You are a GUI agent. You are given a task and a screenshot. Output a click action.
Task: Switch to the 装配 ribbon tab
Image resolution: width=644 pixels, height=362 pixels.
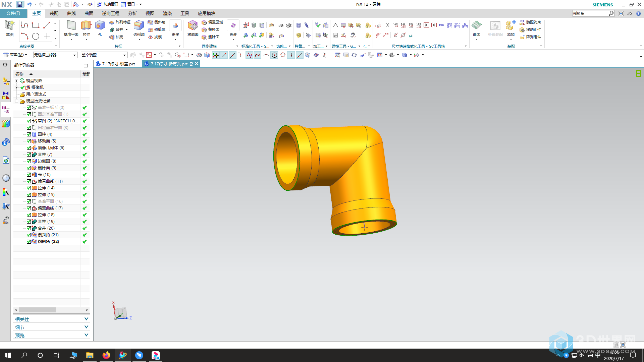[x=54, y=13]
